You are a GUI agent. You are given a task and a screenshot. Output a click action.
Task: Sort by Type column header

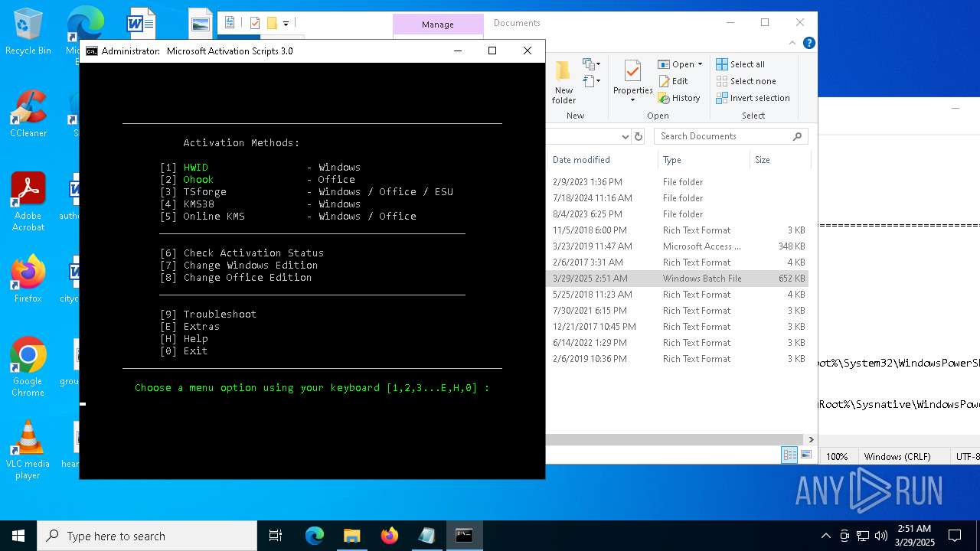point(703,160)
